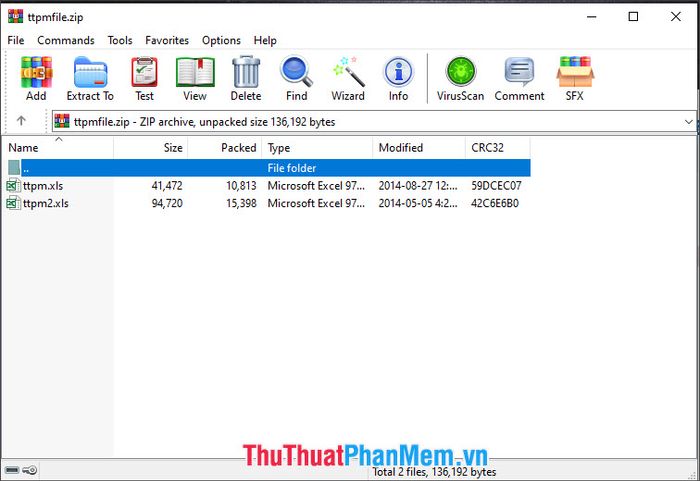Image resolution: width=700 pixels, height=481 pixels.
Task: Click the ttpm2.xls Excel file icon
Action: (13, 203)
